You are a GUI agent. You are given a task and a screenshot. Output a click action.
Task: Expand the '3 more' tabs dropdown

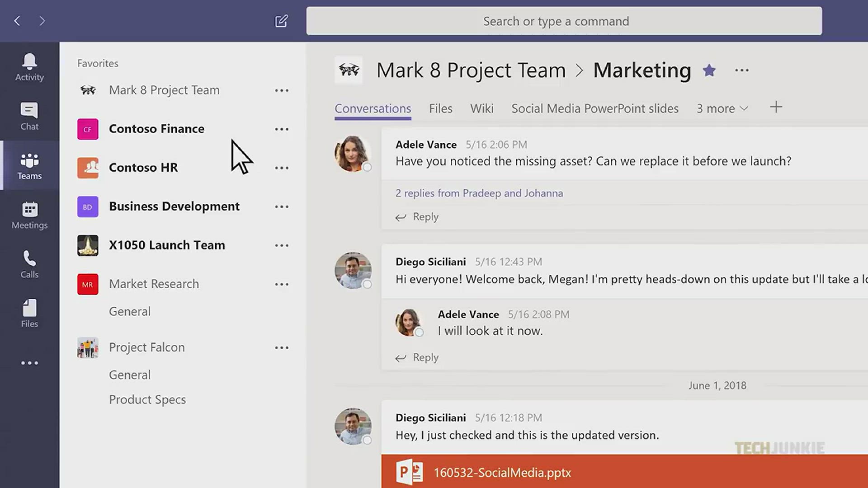pyautogui.click(x=722, y=109)
